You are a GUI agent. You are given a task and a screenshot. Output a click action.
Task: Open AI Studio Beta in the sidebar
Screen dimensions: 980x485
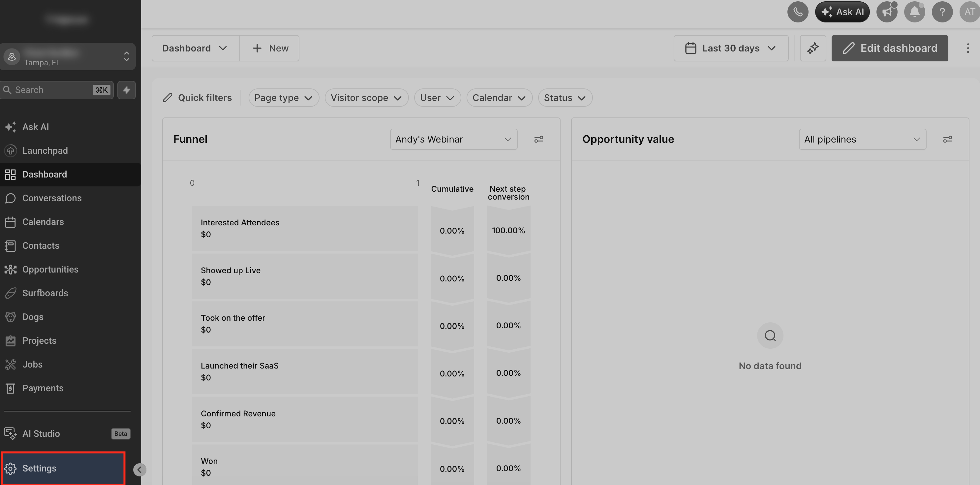tap(68, 434)
